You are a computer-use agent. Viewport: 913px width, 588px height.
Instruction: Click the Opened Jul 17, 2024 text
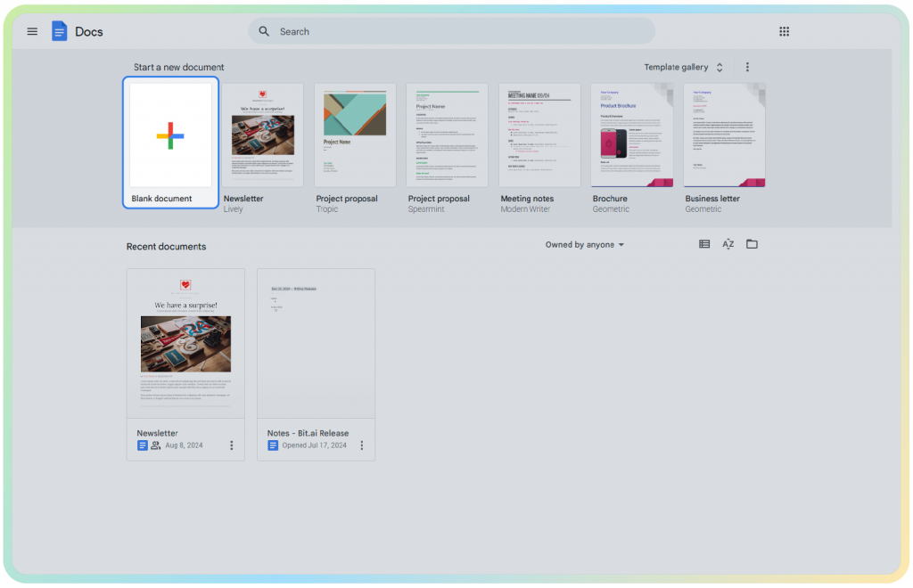coord(315,445)
